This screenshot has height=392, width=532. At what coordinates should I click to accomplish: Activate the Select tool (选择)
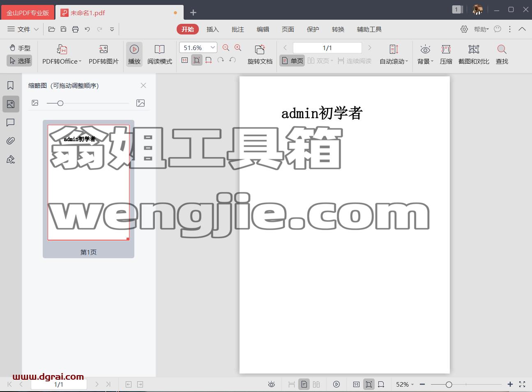click(20, 61)
